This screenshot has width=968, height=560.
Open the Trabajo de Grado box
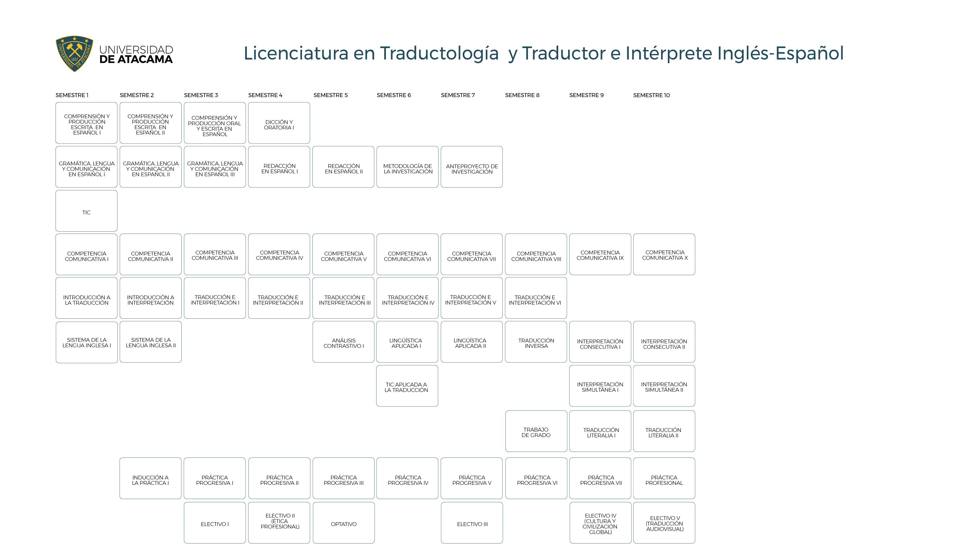point(536,431)
